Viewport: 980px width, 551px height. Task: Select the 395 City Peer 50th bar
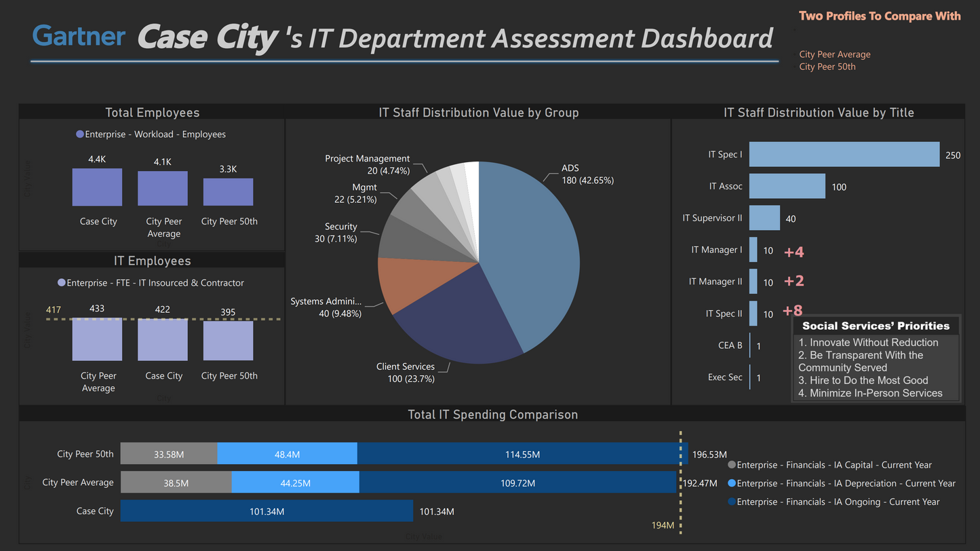(228, 341)
